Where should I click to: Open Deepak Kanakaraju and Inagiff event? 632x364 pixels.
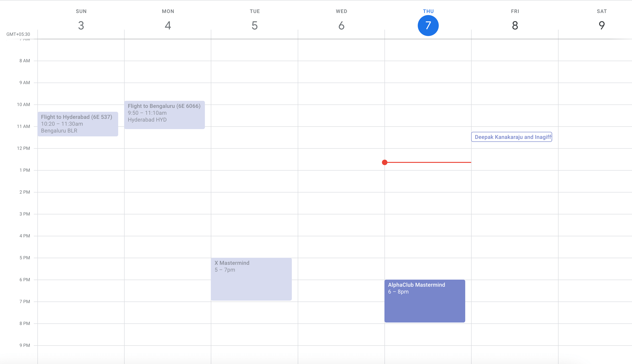click(511, 137)
